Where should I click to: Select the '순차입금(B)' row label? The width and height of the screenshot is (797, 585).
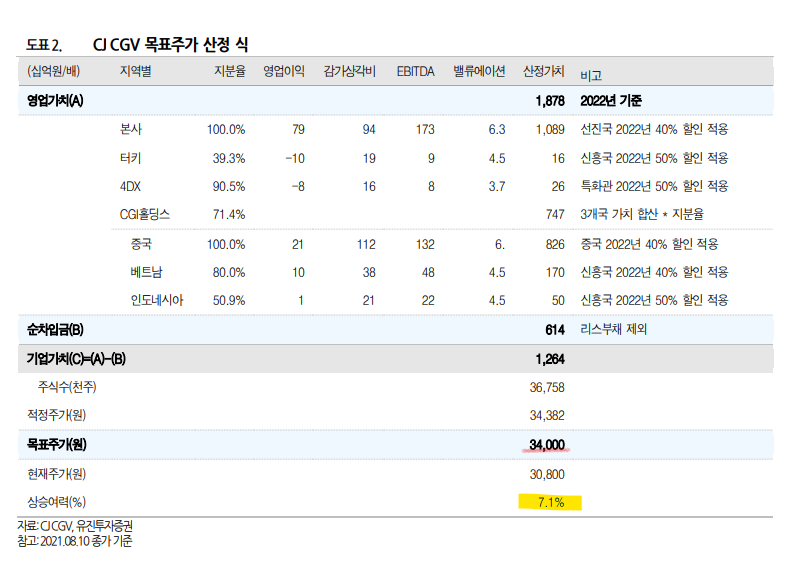[55, 330]
